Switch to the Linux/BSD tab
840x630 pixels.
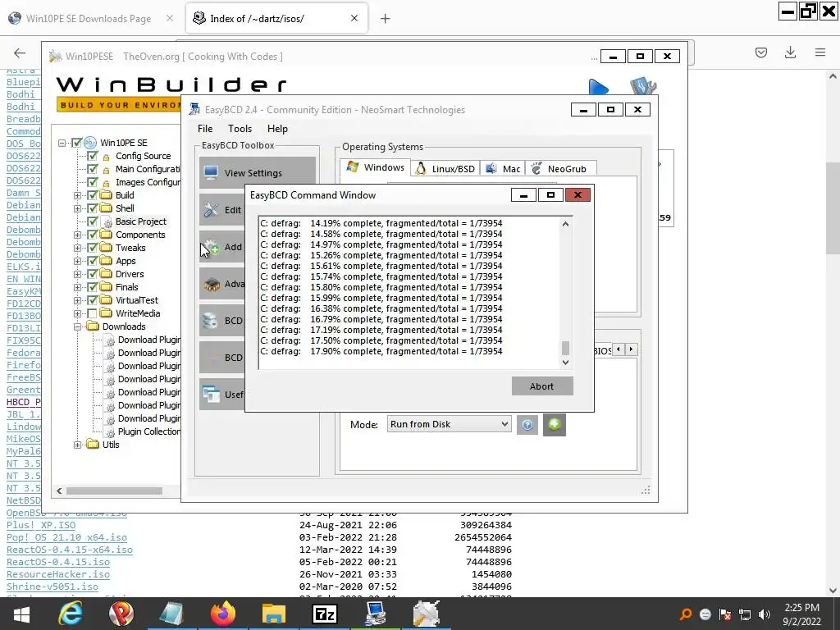tap(445, 169)
